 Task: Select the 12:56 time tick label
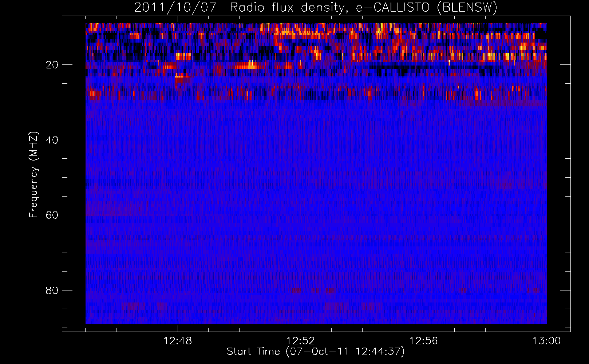(424, 341)
